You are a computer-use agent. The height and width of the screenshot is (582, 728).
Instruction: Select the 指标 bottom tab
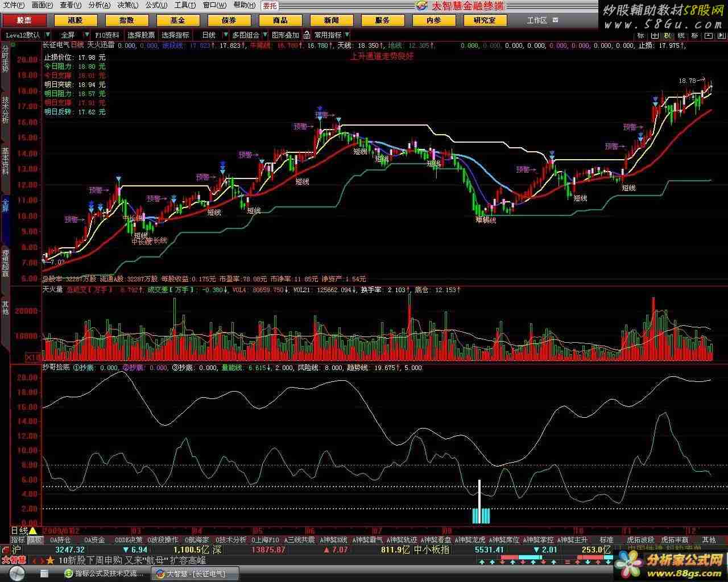[18, 540]
